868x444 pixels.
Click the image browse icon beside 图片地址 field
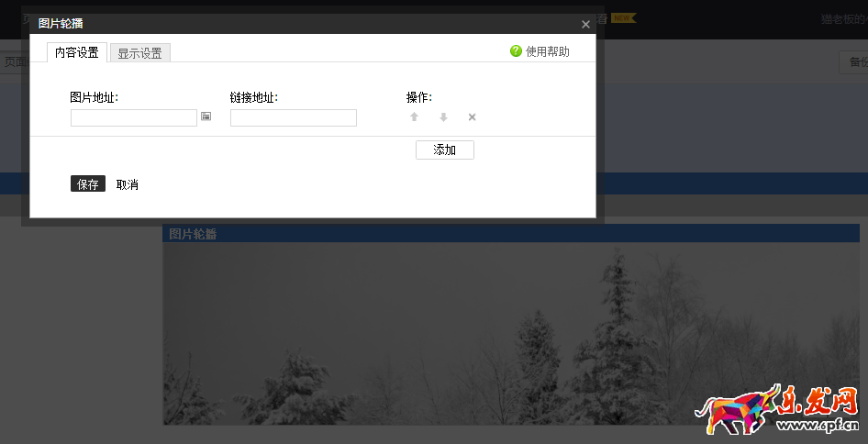coord(206,117)
